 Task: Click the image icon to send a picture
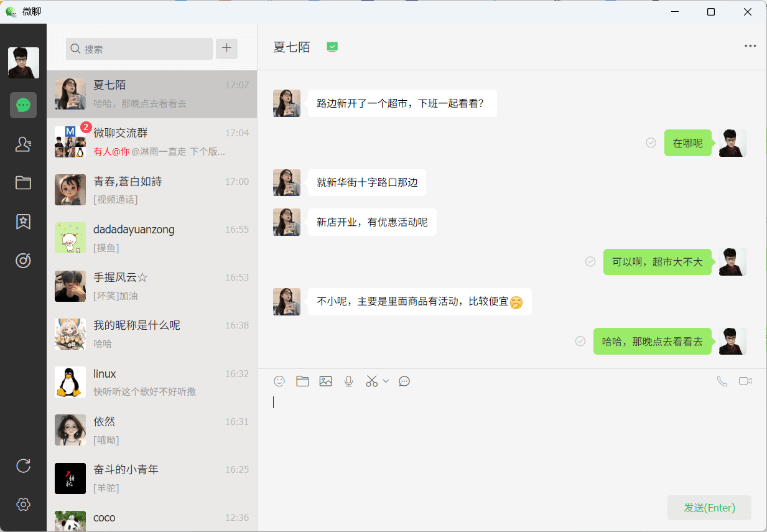tap(325, 381)
